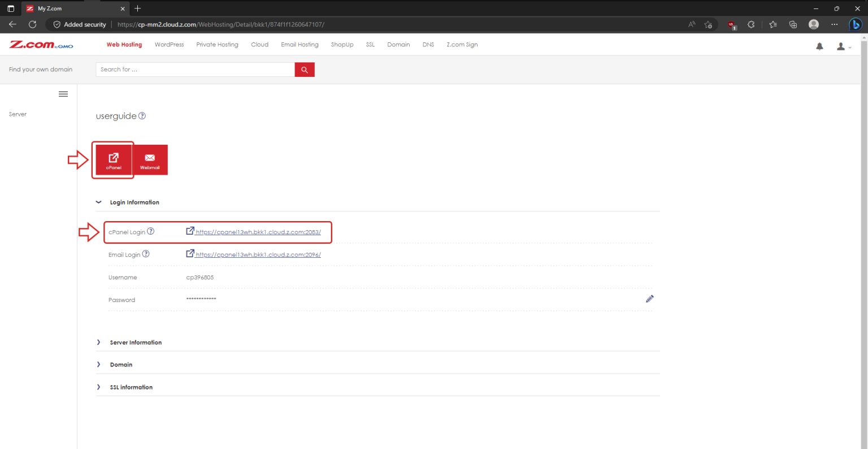Click help icon beside Email Login
Image resolution: width=868 pixels, height=449 pixels.
tap(146, 254)
